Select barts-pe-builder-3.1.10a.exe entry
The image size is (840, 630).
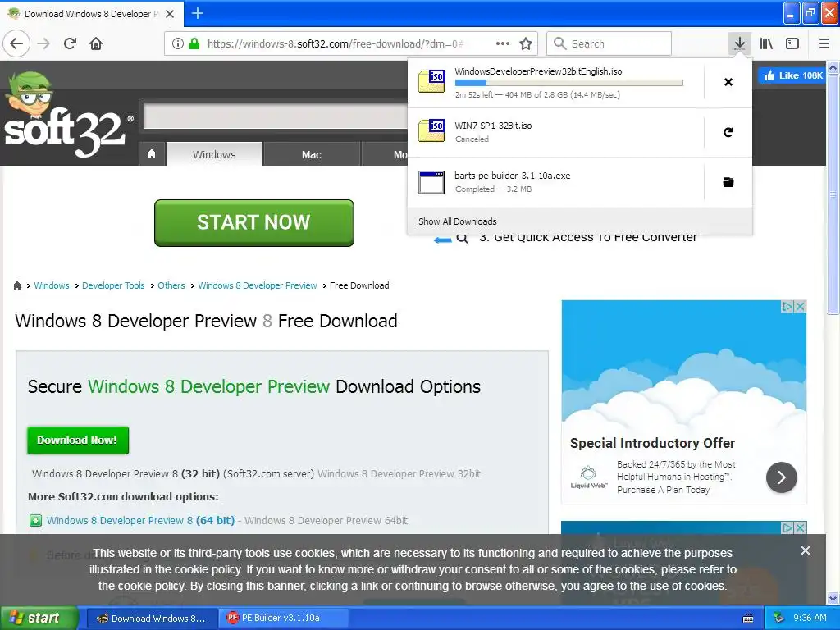(x=555, y=182)
